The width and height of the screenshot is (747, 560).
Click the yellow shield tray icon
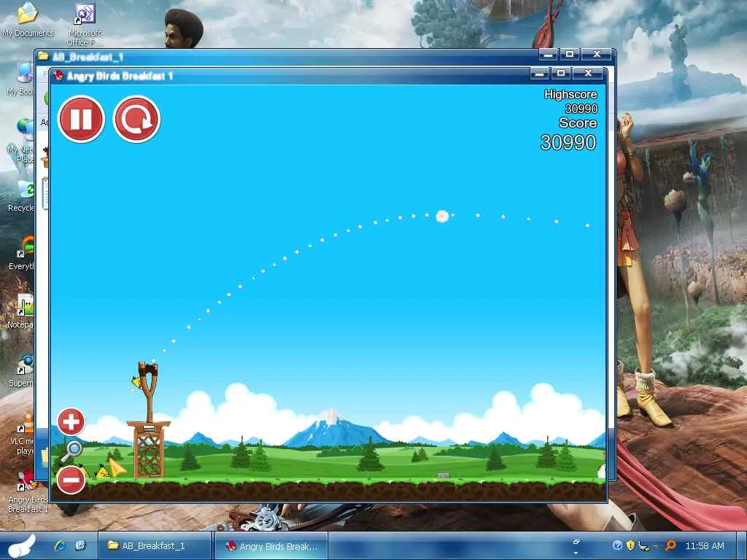click(630, 545)
